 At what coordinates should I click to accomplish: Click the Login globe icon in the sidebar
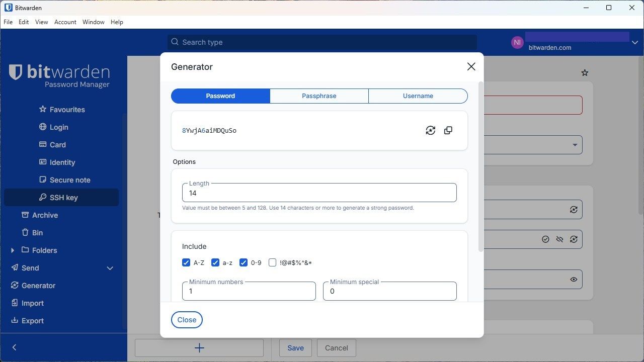pos(43,127)
